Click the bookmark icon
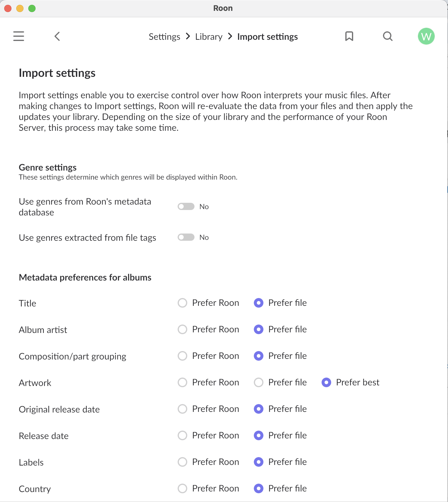The image size is (448, 502). 349,36
